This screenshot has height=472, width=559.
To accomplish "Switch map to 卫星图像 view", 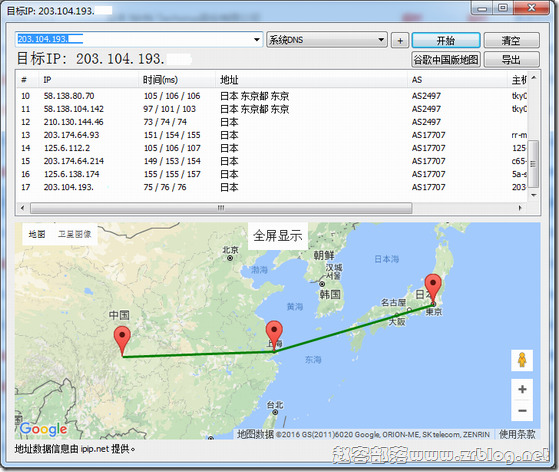I will tap(75, 234).
